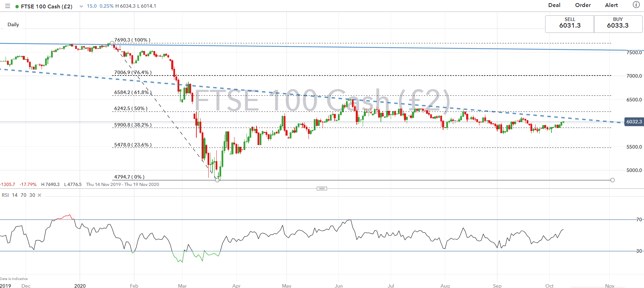
Task: Click the Nov label on time axis
Action: 610,286
